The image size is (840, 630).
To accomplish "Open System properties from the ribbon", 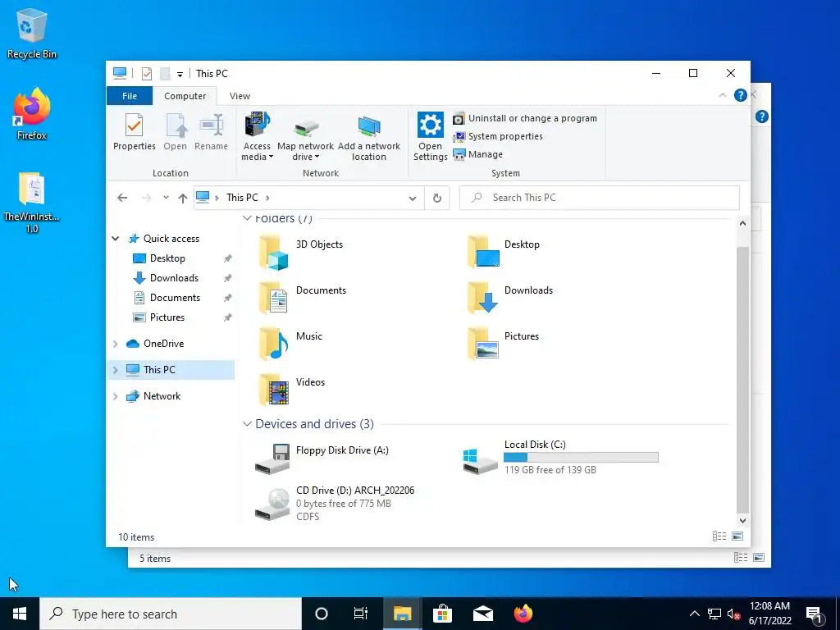I will pos(498,137).
